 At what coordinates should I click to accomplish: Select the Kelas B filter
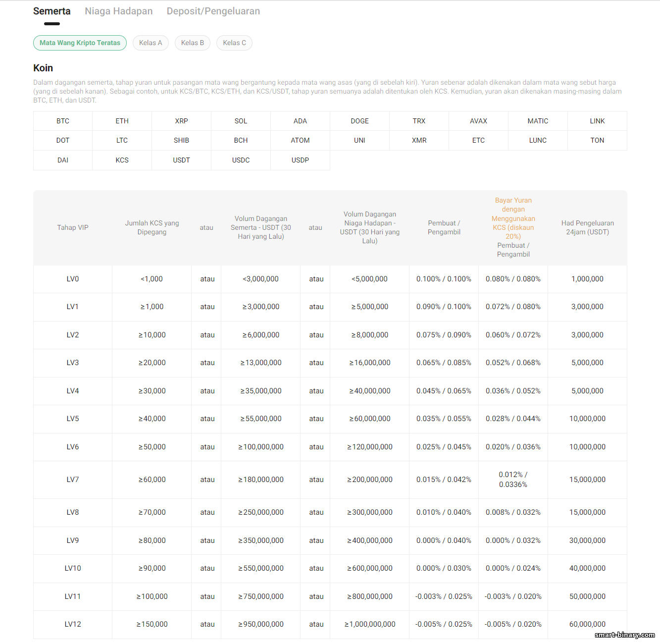(193, 43)
